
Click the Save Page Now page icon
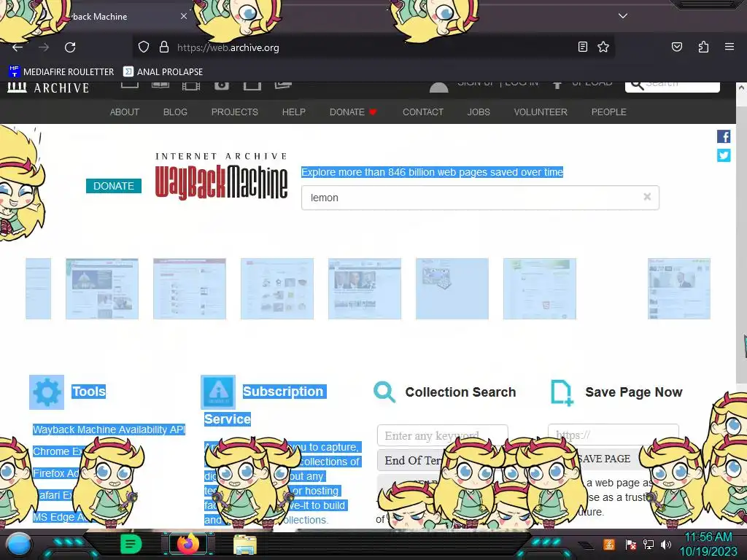(x=562, y=393)
